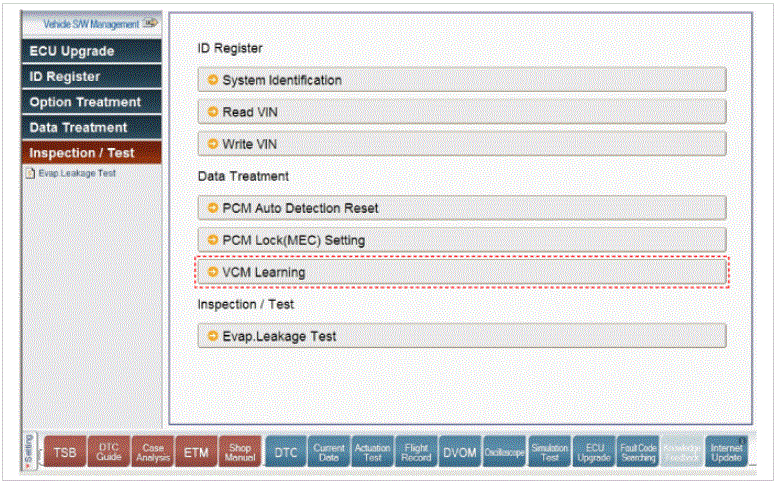Expand the Option Treatment sidebar section
The width and height of the screenshot is (777, 483).
pyautogui.click(x=92, y=102)
